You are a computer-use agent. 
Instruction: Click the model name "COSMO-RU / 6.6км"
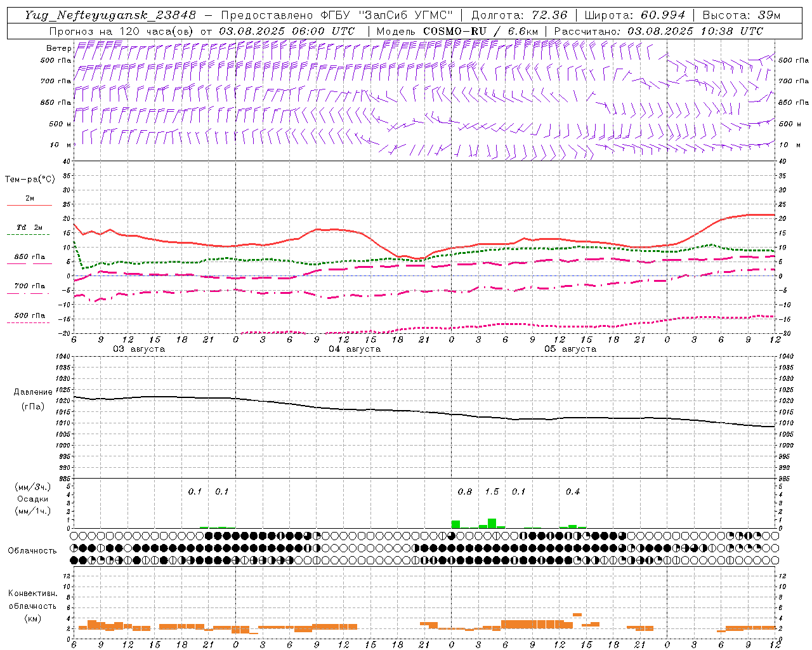tap(480, 31)
